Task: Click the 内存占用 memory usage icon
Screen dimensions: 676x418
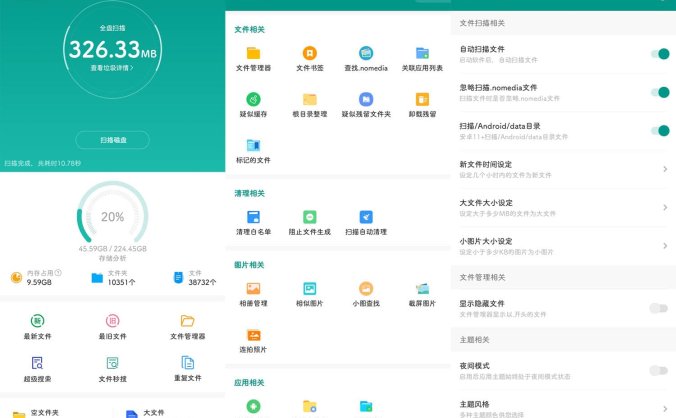Action: tap(16, 278)
